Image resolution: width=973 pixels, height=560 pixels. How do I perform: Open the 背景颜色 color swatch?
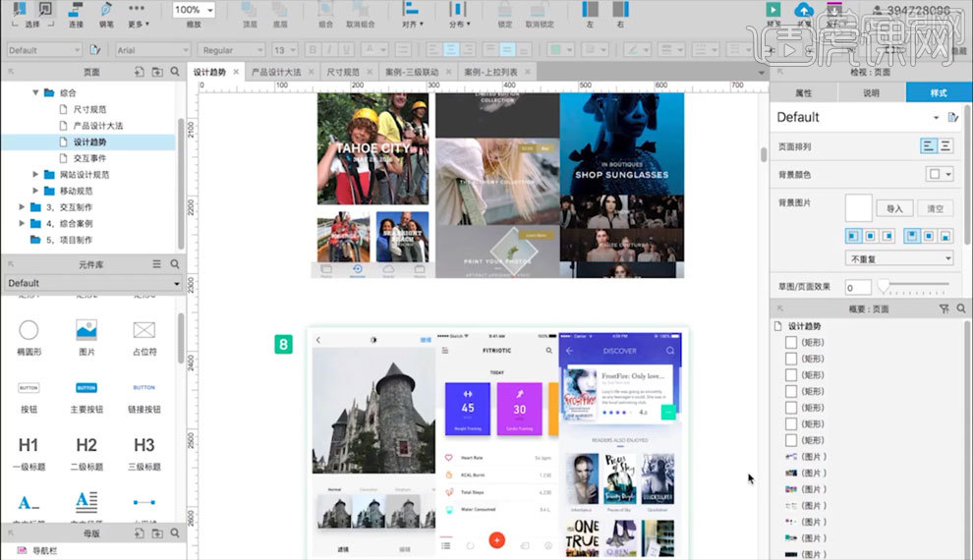click(x=939, y=174)
